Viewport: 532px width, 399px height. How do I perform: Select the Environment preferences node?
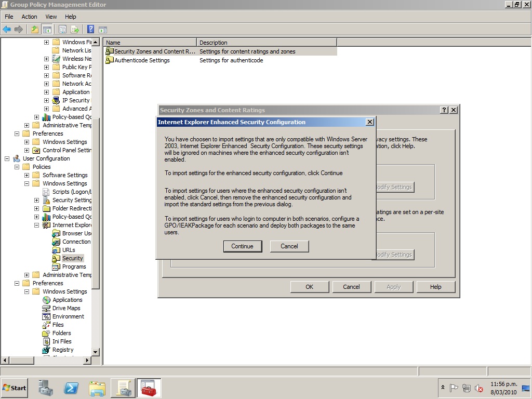(x=68, y=316)
